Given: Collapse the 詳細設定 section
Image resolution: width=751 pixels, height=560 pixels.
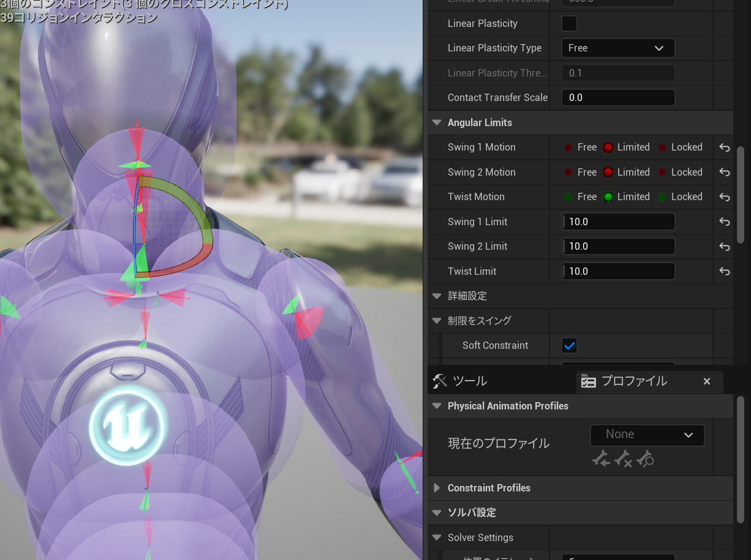Looking at the screenshot, I should tap(437, 296).
